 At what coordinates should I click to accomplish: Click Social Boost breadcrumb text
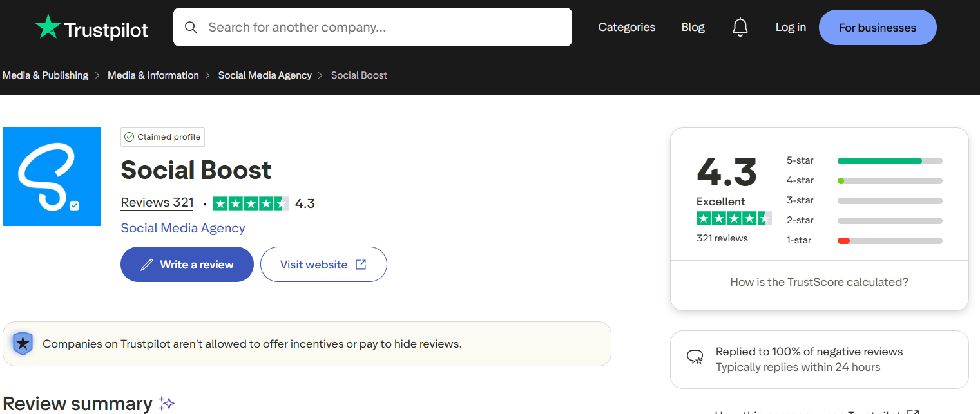(x=359, y=75)
